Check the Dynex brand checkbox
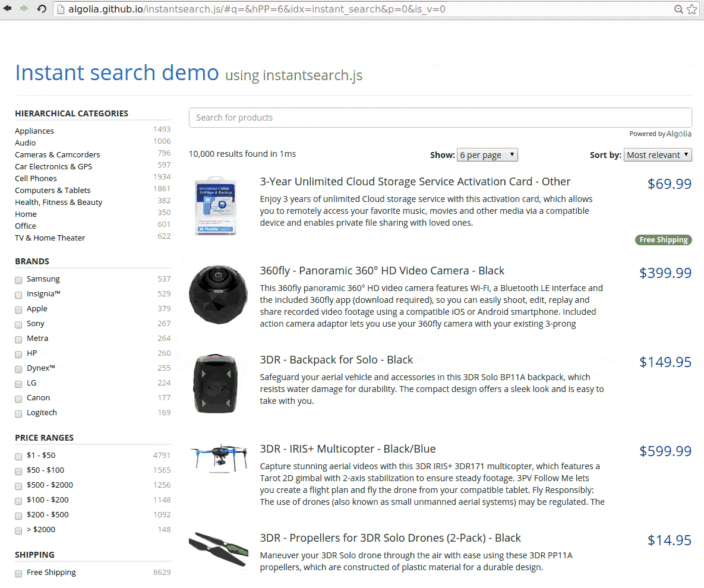The width and height of the screenshot is (704, 588). (18, 369)
